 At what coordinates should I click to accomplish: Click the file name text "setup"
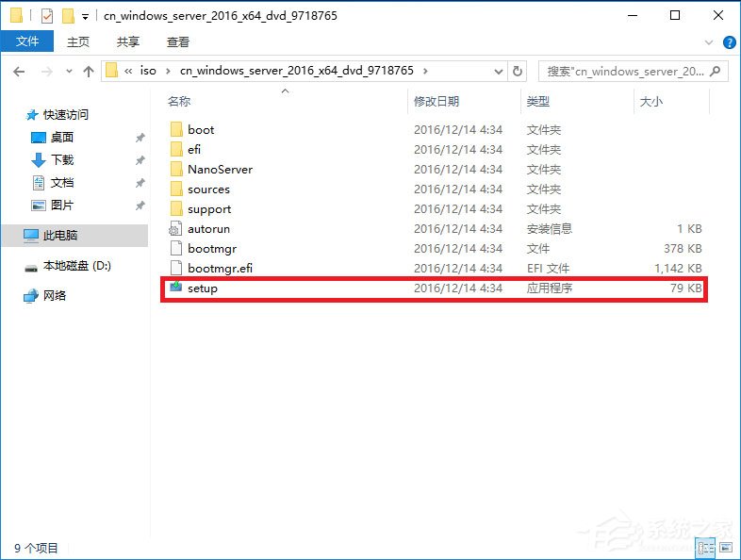[x=203, y=288]
